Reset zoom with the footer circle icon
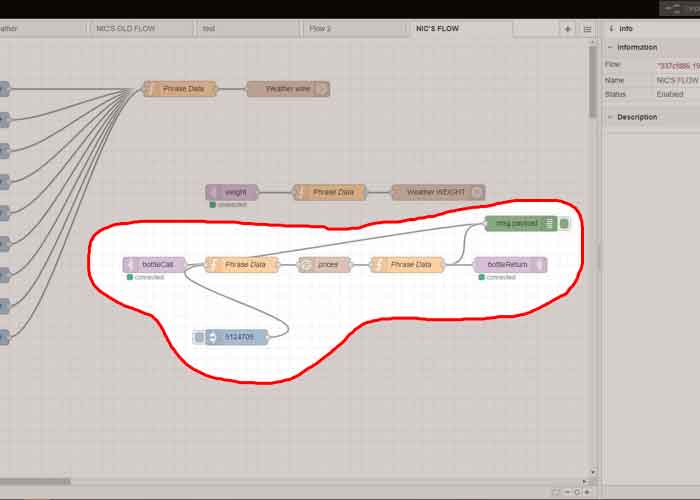 coord(576,492)
